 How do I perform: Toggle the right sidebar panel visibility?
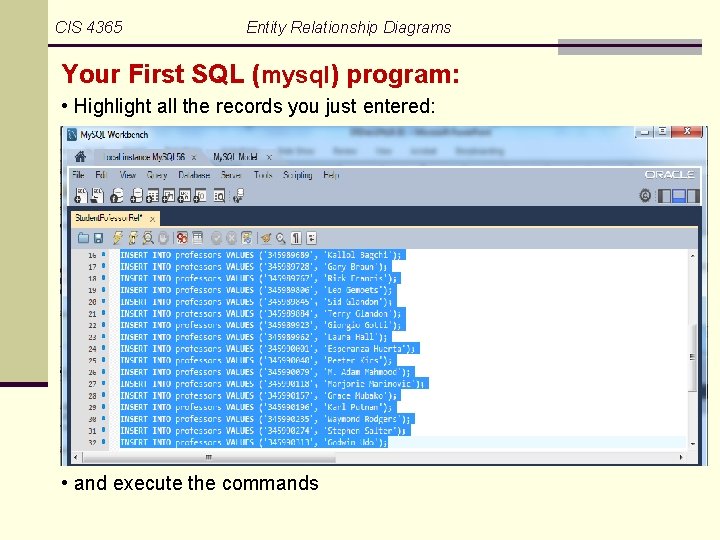point(693,196)
